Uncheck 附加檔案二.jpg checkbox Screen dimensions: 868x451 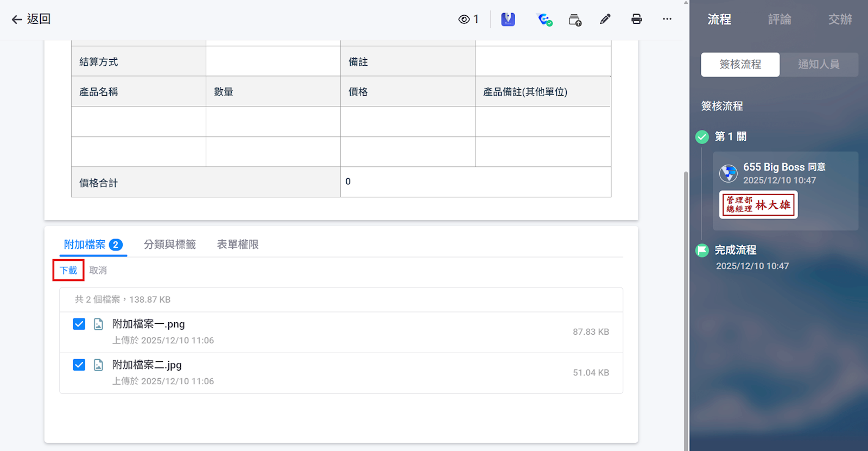pyautogui.click(x=79, y=365)
